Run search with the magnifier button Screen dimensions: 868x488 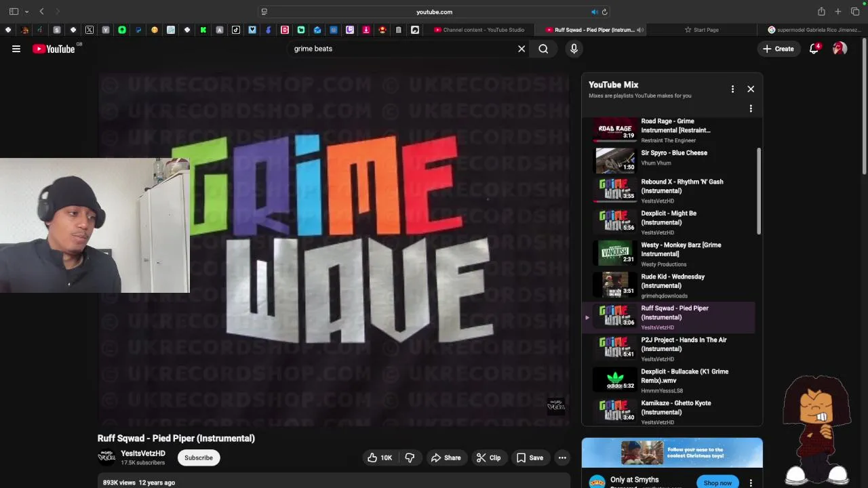click(543, 49)
